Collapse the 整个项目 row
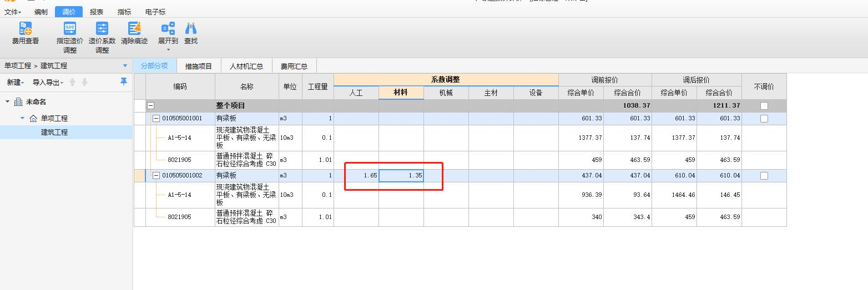 pos(150,105)
